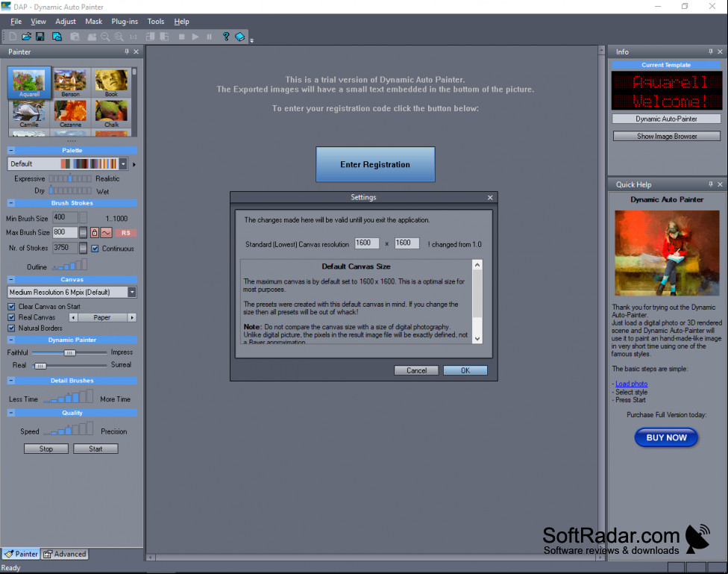The image size is (728, 574).
Task: Toggle the Real Canvas checkbox
Action: pyautogui.click(x=12, y=317)
